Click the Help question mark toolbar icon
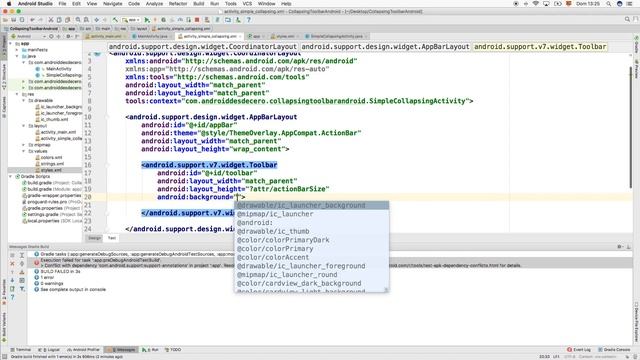640x360 pixels. pyautogui.click(x=249, y=20)
